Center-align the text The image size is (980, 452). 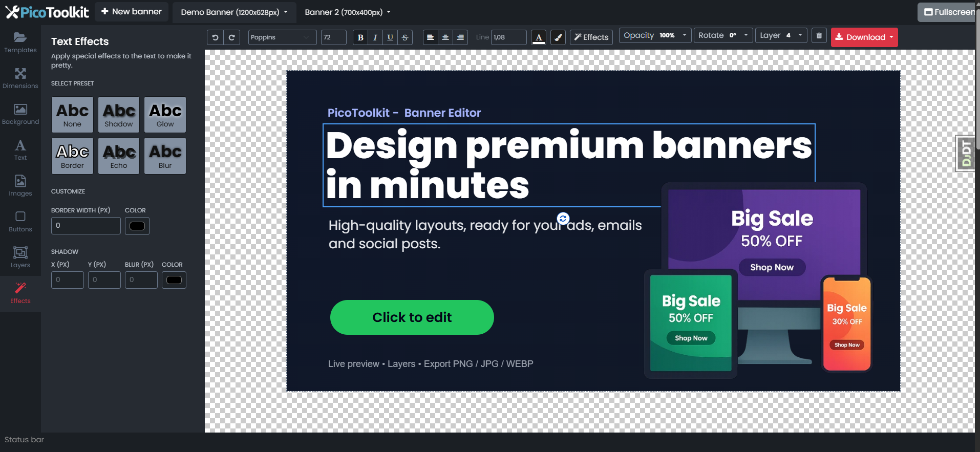445,37
